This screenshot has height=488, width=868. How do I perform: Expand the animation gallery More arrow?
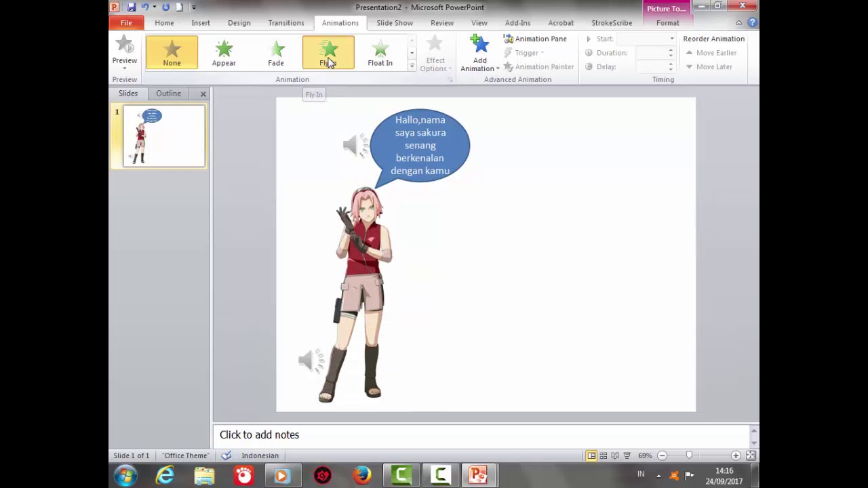(412, 66)
